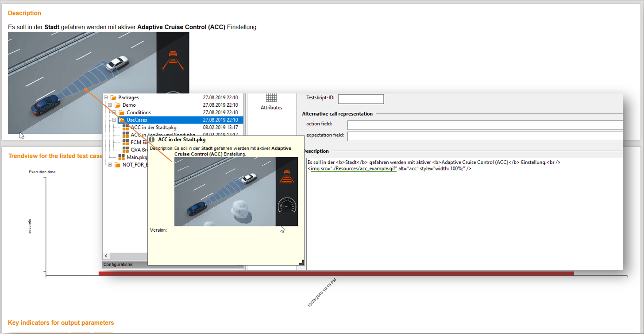Viewport: 644px width, 334px height.
Task: Click the NOT_FOR_E folder icon
Action: [118, 165]
